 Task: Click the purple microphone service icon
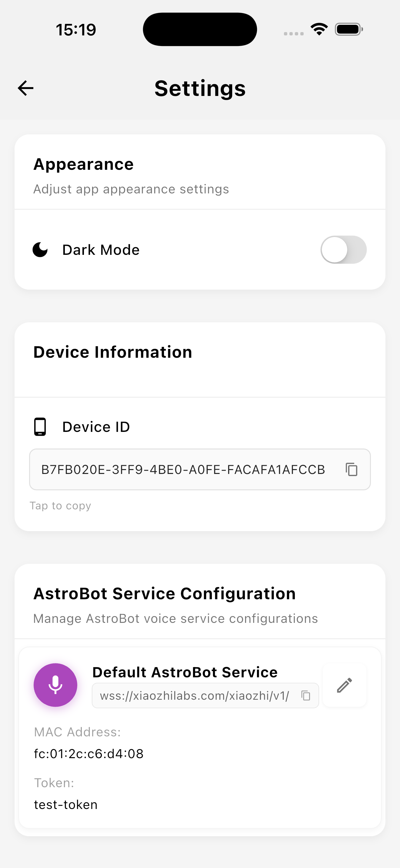click(x=55, y=685)
